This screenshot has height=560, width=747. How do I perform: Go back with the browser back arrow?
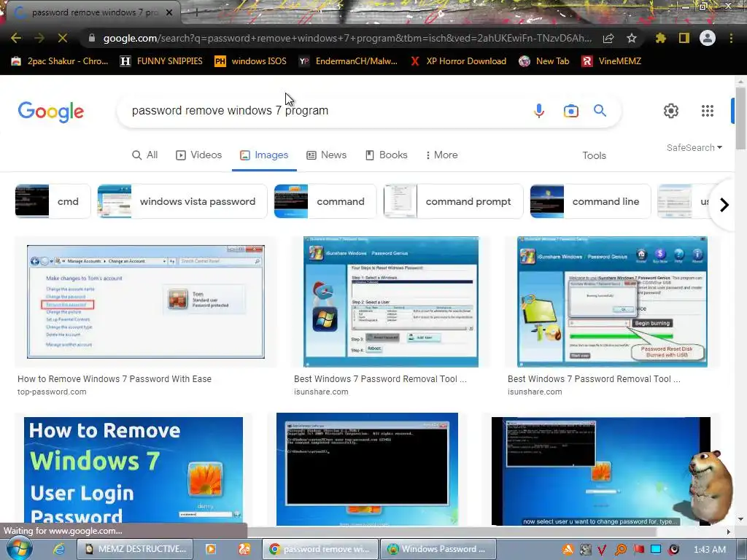coord(16,38)
